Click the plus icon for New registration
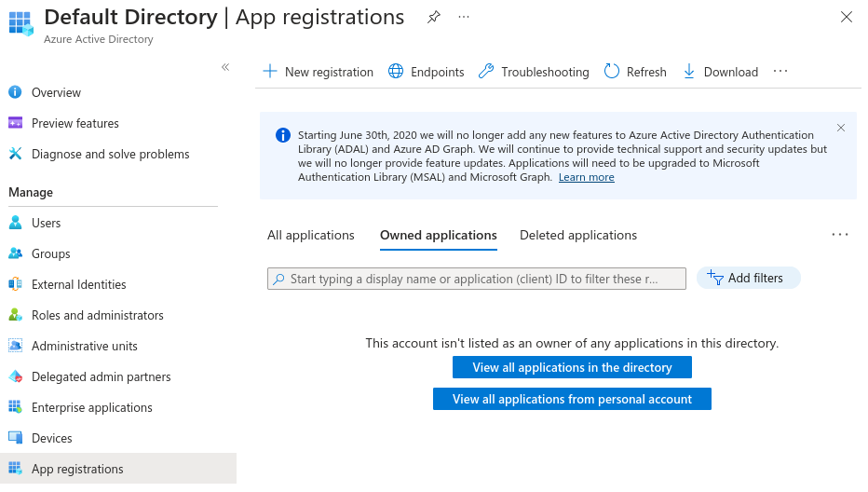The height and width of the screenshot is (492, 868). (x=269, y=72)
